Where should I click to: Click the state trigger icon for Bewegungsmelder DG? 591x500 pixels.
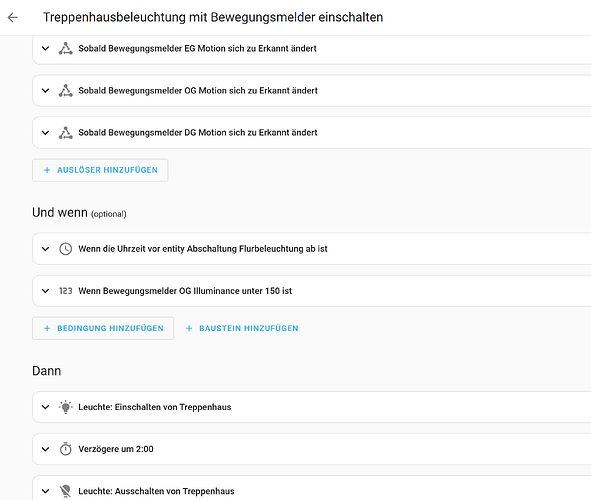[x=66, y=133]
